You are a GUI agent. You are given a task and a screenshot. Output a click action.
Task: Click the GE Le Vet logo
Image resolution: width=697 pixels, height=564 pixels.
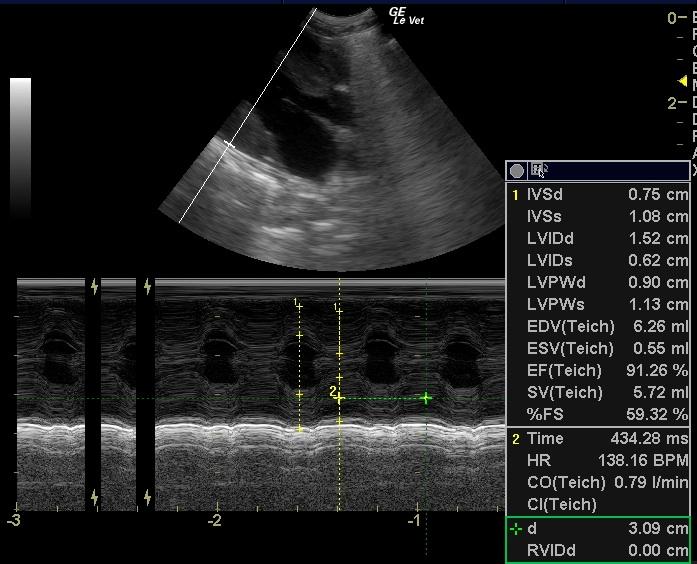[405, 15]
